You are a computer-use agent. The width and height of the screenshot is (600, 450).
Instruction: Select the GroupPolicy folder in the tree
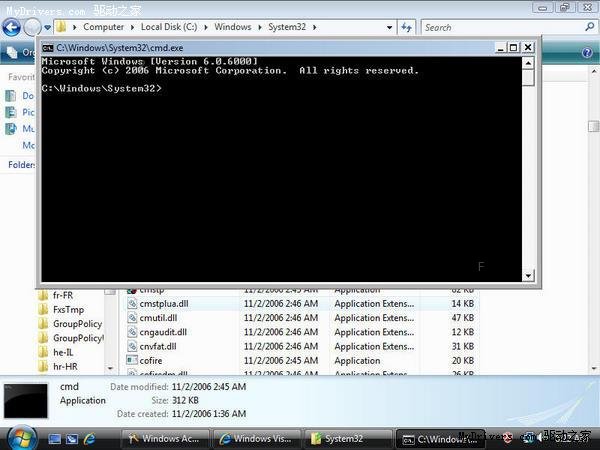pos(78,324)
